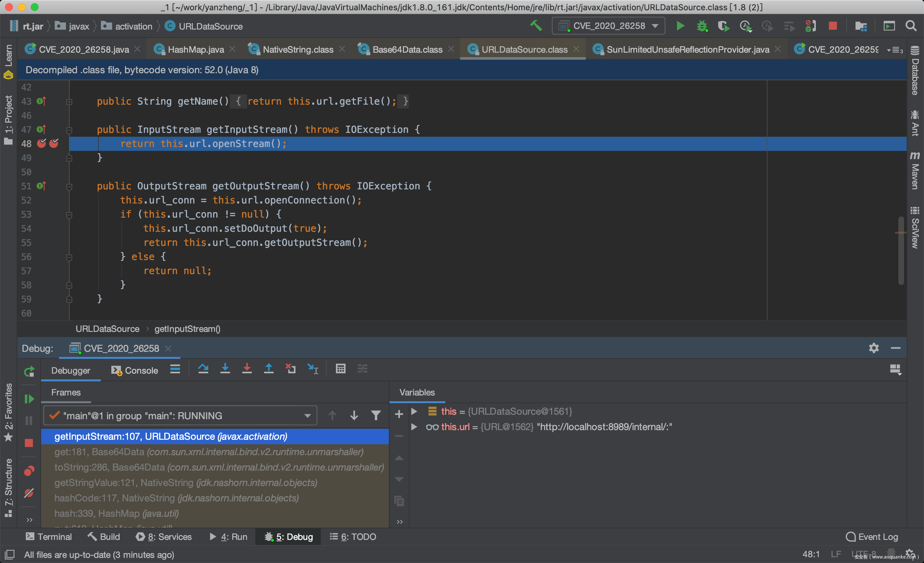Expand the 'this' variable node
Screen dimensions: 924x563
(x=414, y=411)
